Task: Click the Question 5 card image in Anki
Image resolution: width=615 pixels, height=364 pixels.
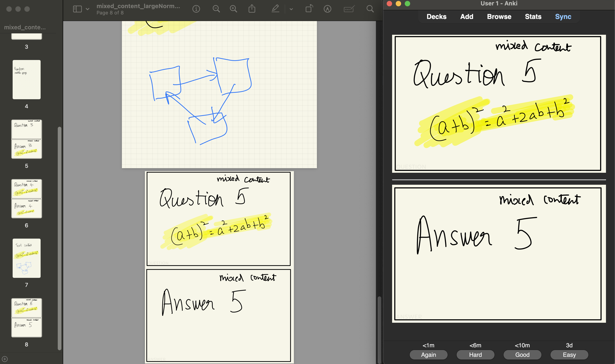Action: [x=499, y=104]
